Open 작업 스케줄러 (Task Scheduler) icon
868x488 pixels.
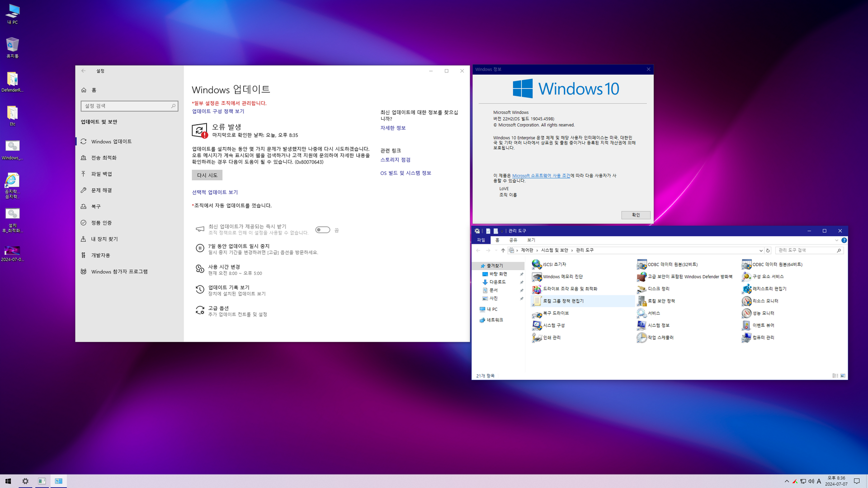pyautogui.click(x=660, y=338)
